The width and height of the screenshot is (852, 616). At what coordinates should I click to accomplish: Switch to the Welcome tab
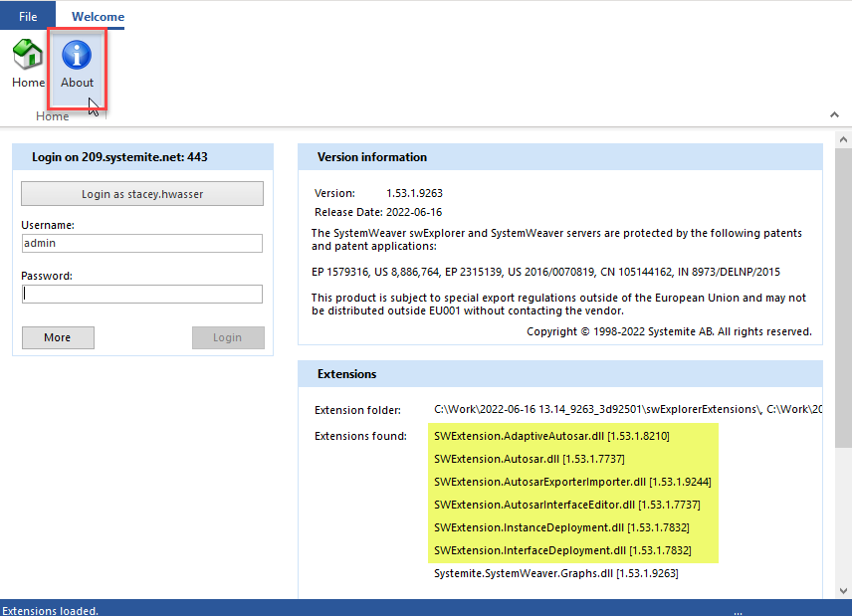[x=97, y=16]
